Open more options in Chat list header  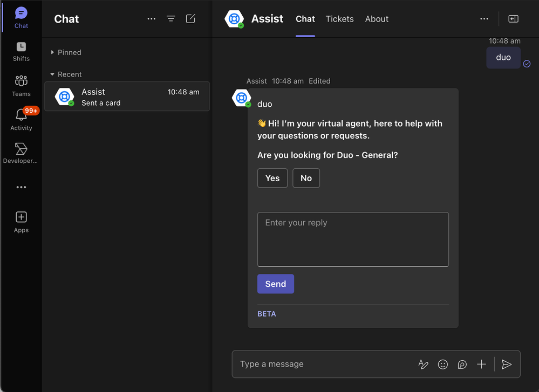(x=151, y=19)
